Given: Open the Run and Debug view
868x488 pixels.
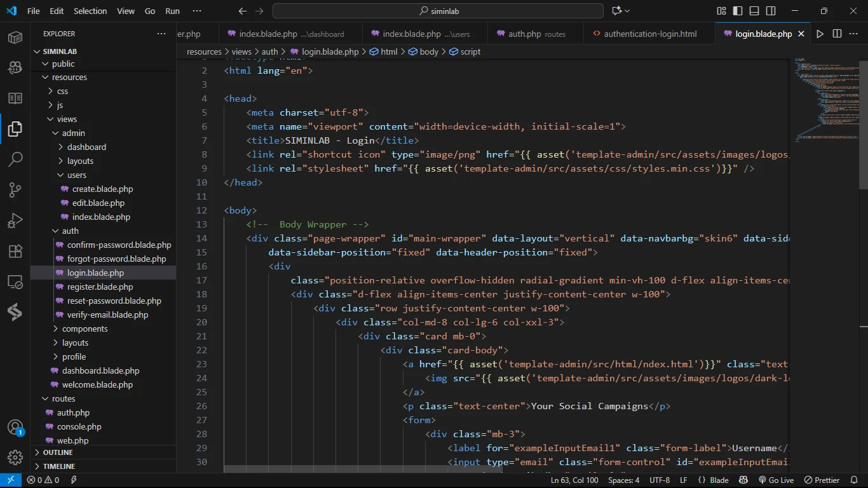Looking at the screenshot, I should click(x=15, y=220).
